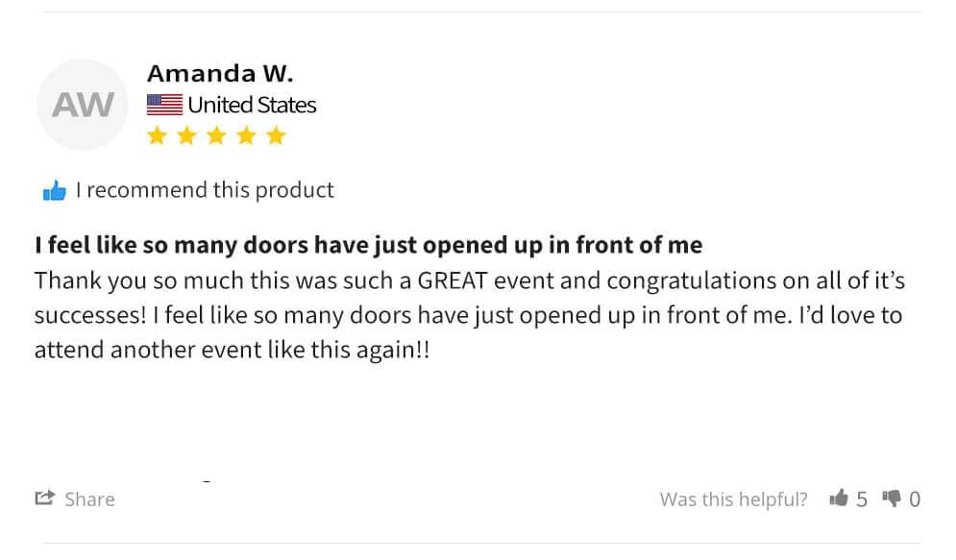Click the United States flag icon
The image size is (956, 560).
[x=164, y=105]
